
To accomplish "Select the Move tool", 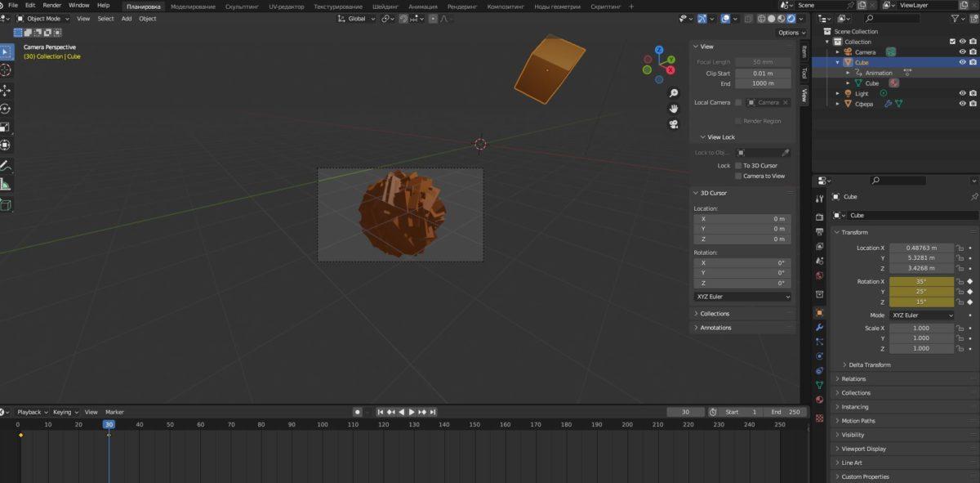I will (6, 91).
